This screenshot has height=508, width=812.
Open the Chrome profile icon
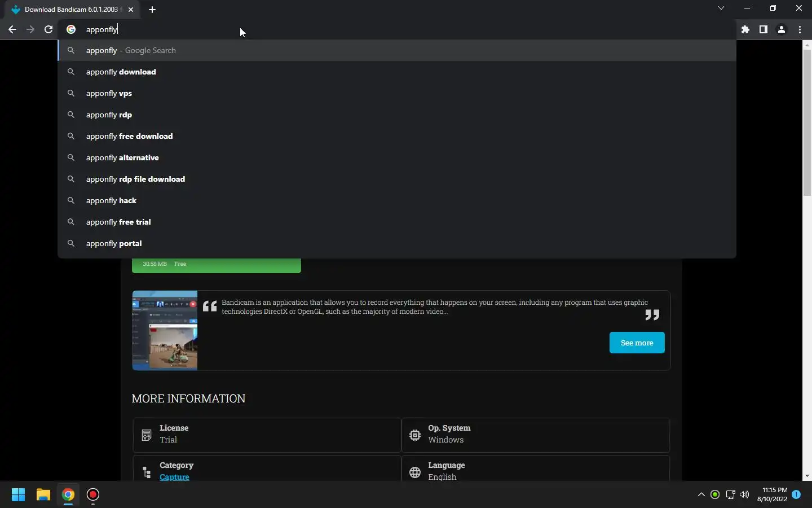tap(782, 29)
